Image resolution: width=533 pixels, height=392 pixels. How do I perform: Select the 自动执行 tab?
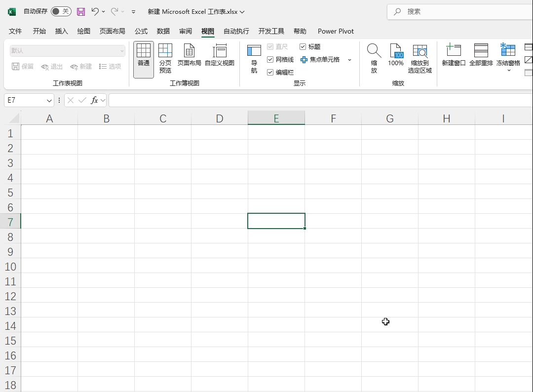[x=236, y=31]
